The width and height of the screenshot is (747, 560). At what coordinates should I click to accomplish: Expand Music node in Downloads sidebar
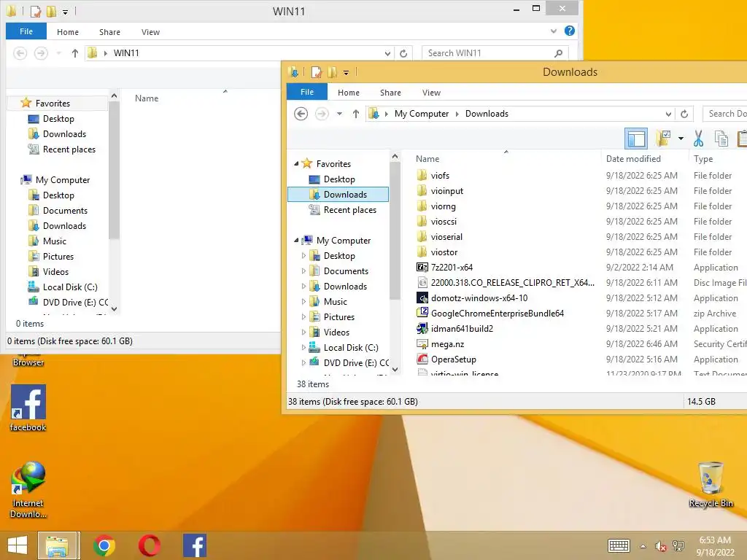(303, 301)
